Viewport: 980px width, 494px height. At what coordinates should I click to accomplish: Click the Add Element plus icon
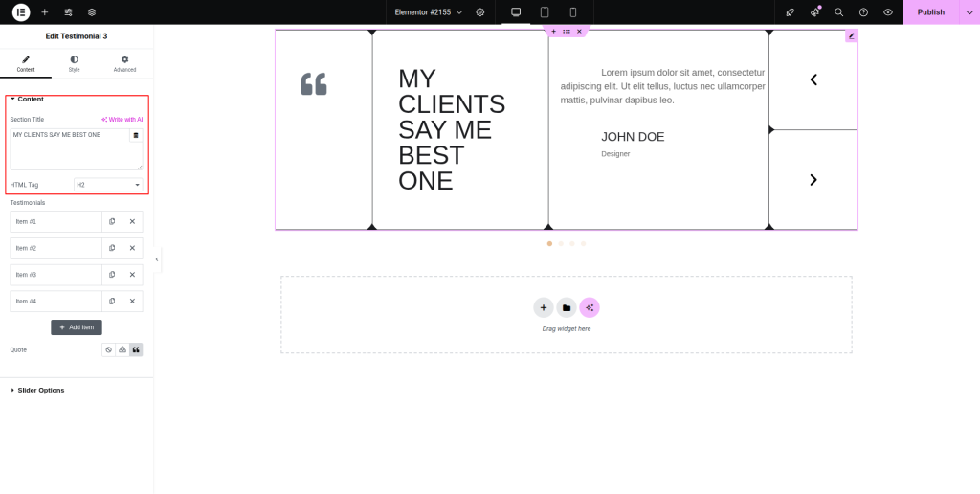(x=44, y=11)
